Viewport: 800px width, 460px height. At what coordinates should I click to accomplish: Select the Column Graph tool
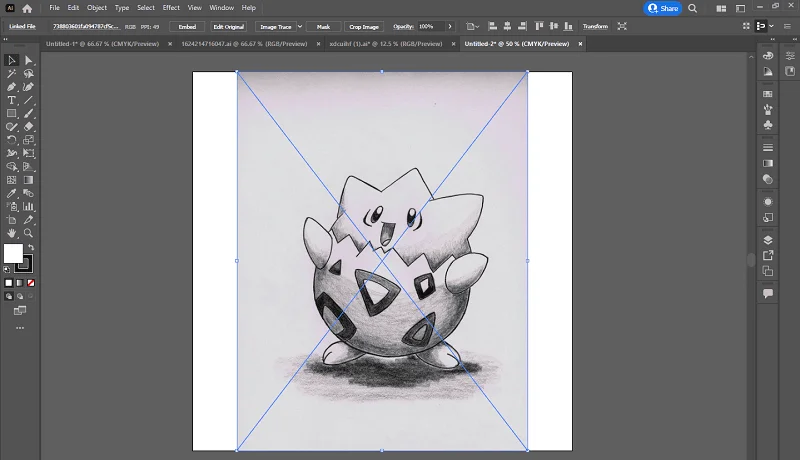click(29, 207)
